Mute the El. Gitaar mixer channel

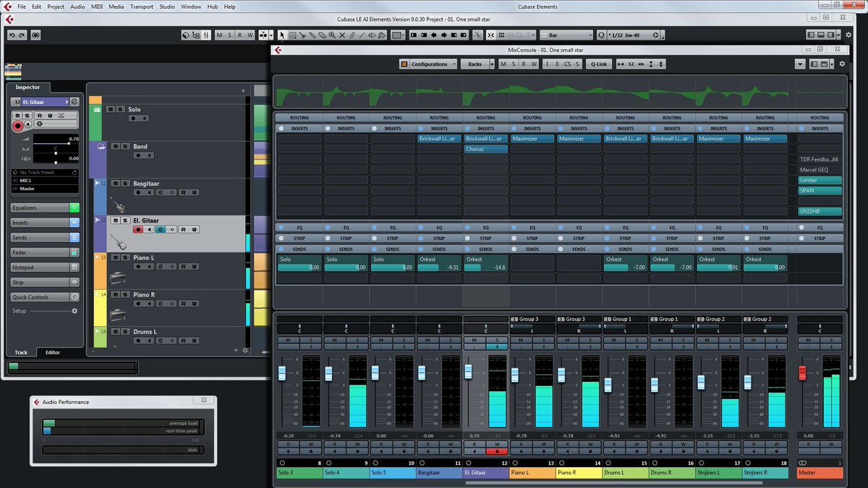(474, 339)
